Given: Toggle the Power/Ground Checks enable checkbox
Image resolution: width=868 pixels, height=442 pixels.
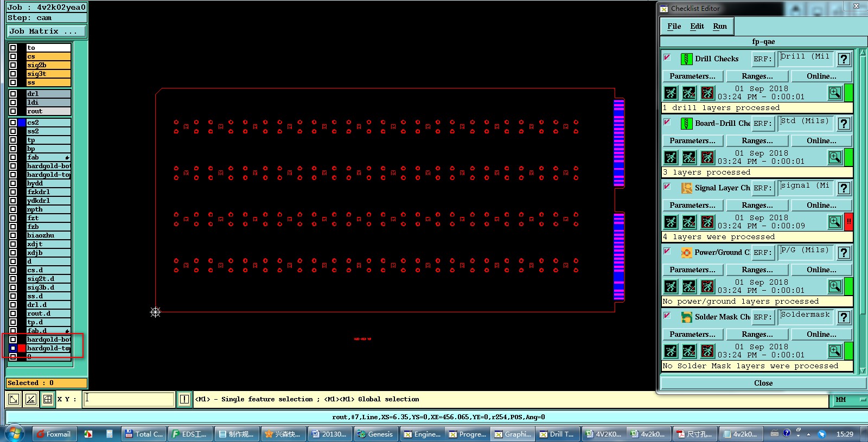Looking at the screenshot, I should (x=667, y=251).
